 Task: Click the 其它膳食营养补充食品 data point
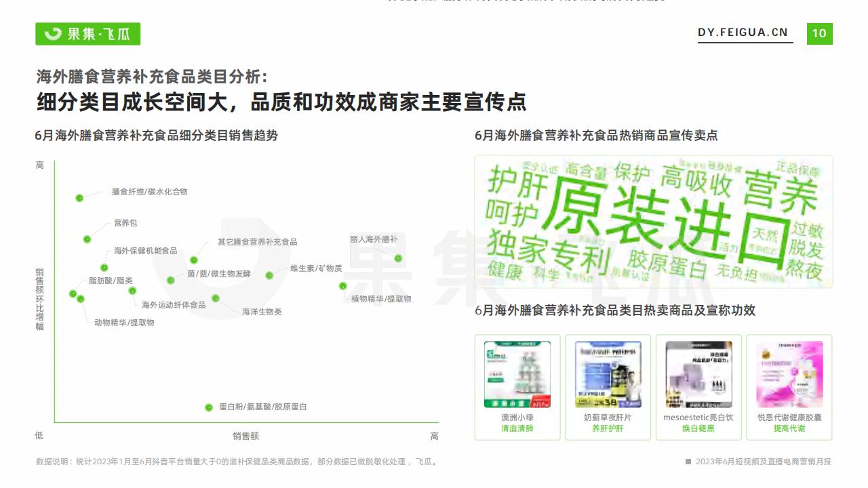coord(194,260)
